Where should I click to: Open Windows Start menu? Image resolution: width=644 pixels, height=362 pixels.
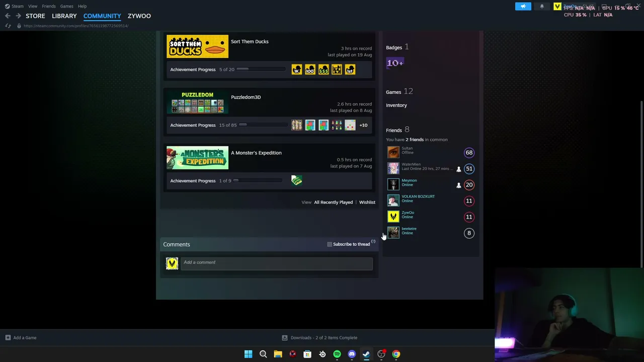click(248, 354)
